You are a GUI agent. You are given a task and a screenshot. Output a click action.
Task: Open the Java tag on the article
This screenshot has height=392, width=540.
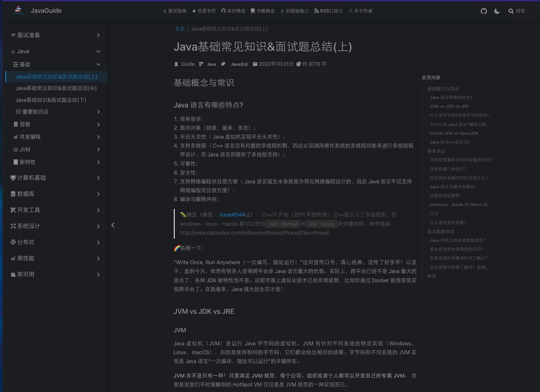click(211, 64)
